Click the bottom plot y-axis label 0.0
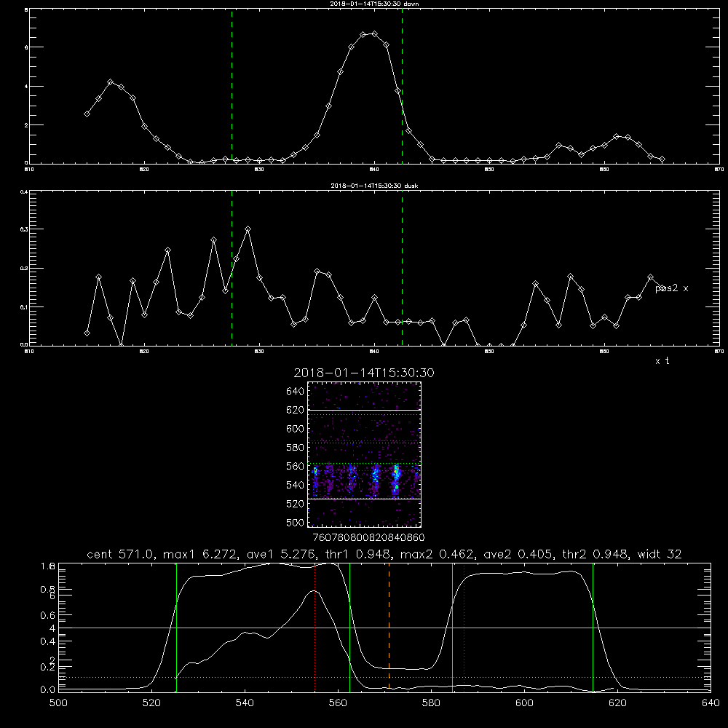 coord(48,690)
